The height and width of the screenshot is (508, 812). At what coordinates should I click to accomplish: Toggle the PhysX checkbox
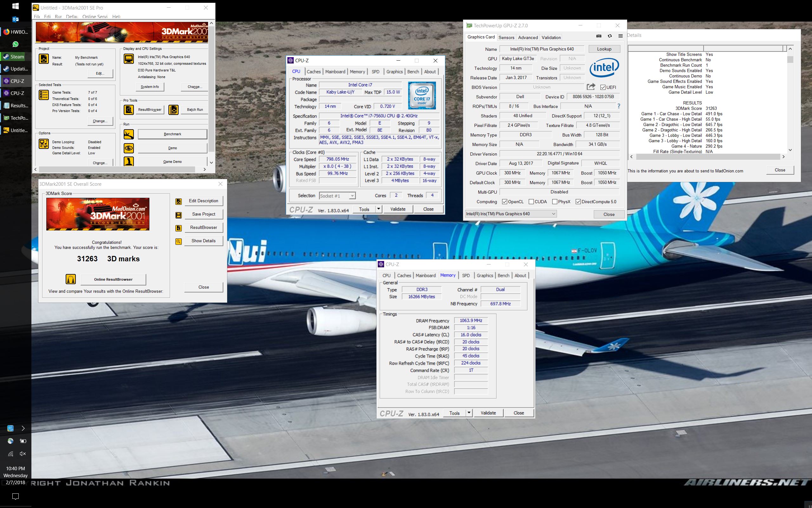click(x=555, y=202)
